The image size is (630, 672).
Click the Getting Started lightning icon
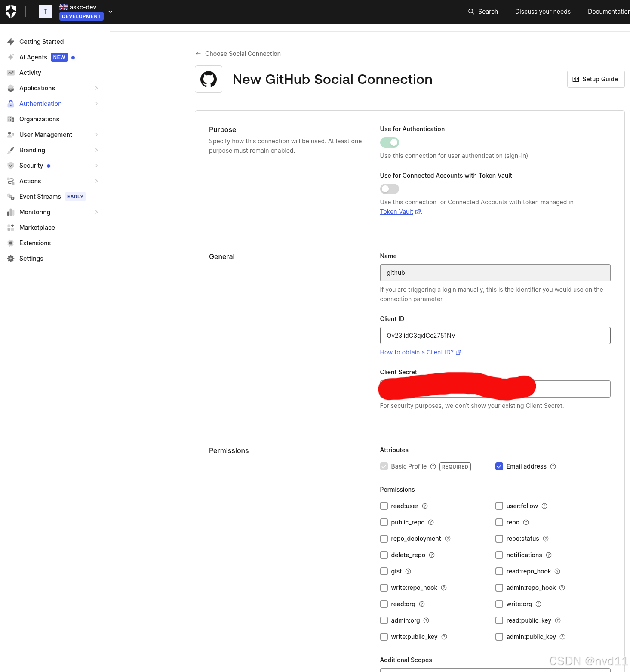[x=11, y=42]
